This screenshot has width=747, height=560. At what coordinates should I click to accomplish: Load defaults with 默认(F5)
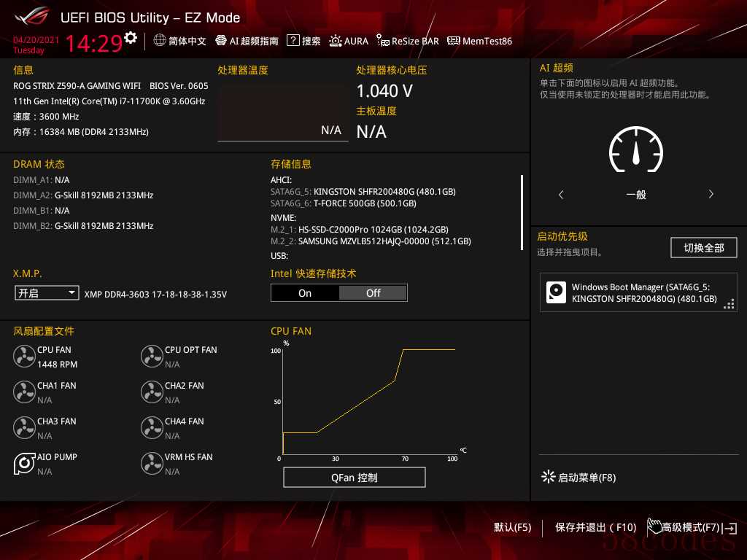513,527
